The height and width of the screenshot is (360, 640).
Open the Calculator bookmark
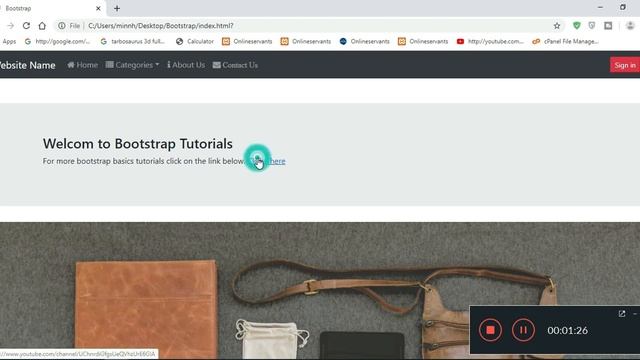pyautogui.click(x=195, y=41)
